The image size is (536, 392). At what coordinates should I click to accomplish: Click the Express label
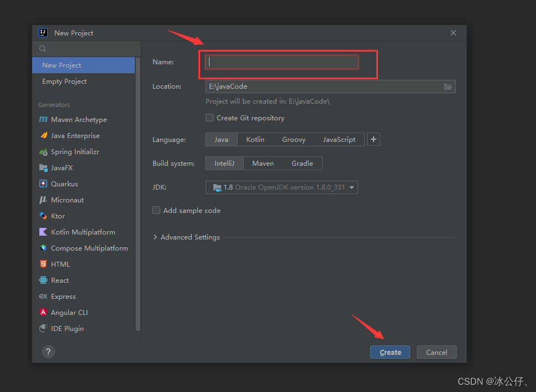click(63, 297)
